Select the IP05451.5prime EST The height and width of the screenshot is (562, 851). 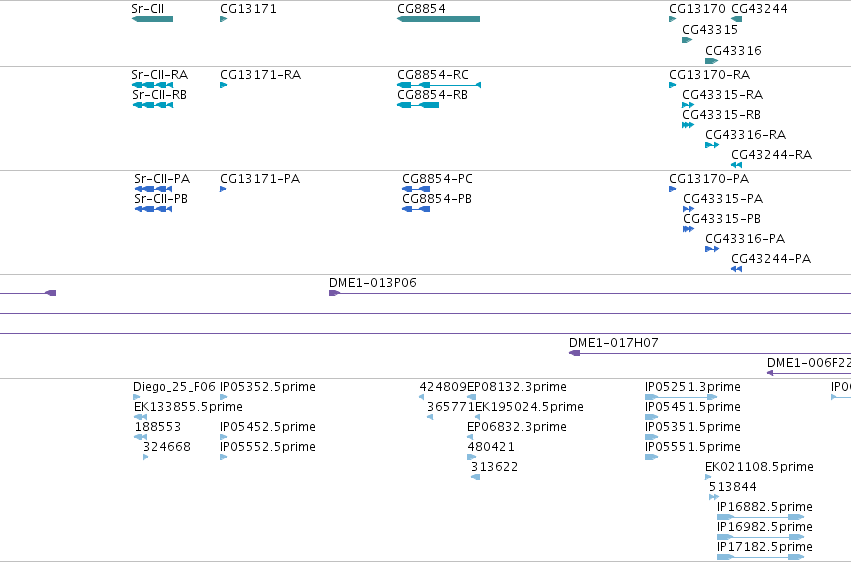point(651,417)
